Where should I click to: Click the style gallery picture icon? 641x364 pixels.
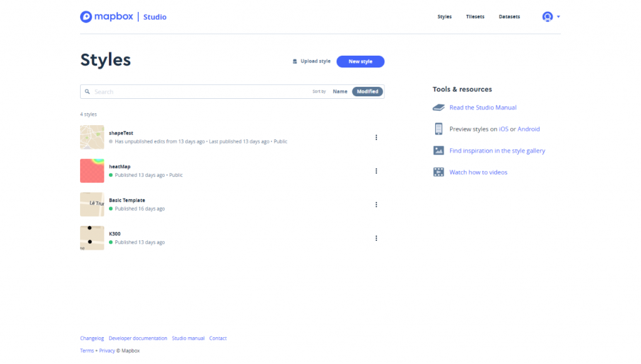(439, 151)
